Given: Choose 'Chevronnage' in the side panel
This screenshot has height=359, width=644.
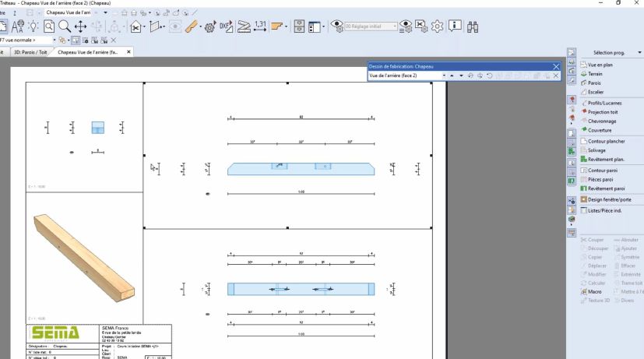Looking at the screenshot, I should 601,121.
